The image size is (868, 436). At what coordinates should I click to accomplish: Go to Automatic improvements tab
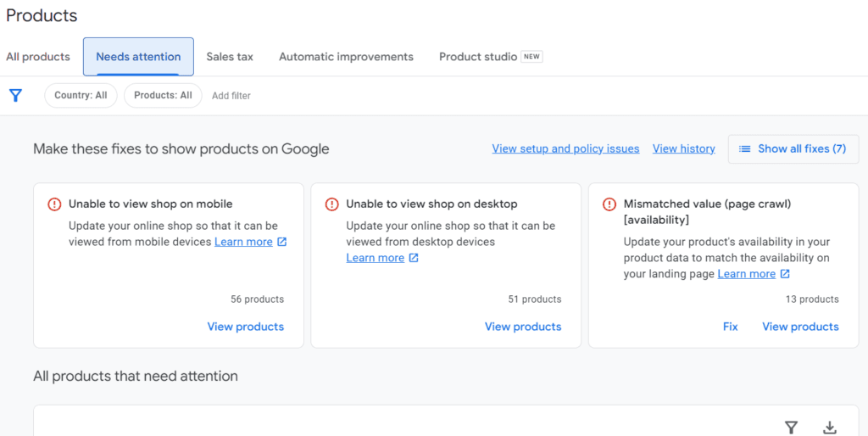click(x=346, y=57)
